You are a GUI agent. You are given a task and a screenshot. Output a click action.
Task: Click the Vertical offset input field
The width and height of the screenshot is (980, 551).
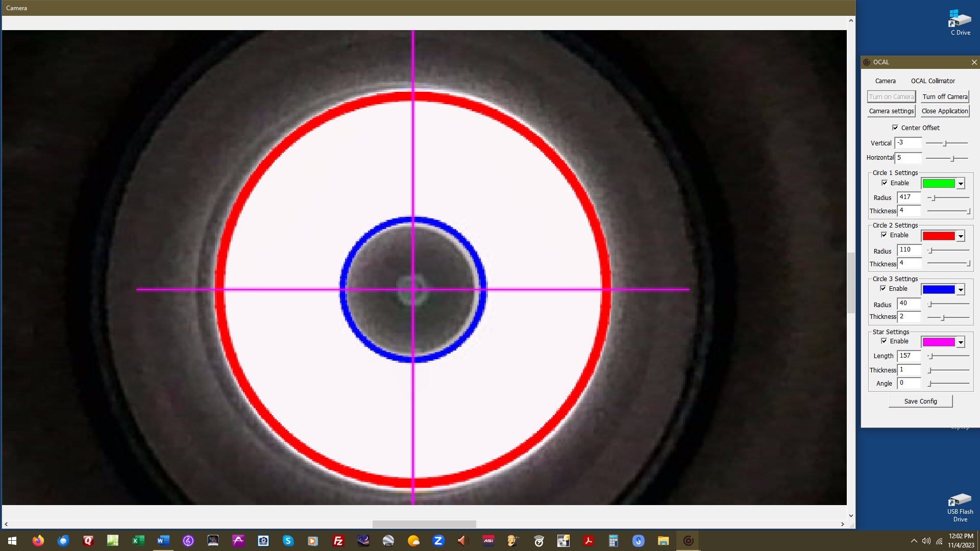[909, 143]
